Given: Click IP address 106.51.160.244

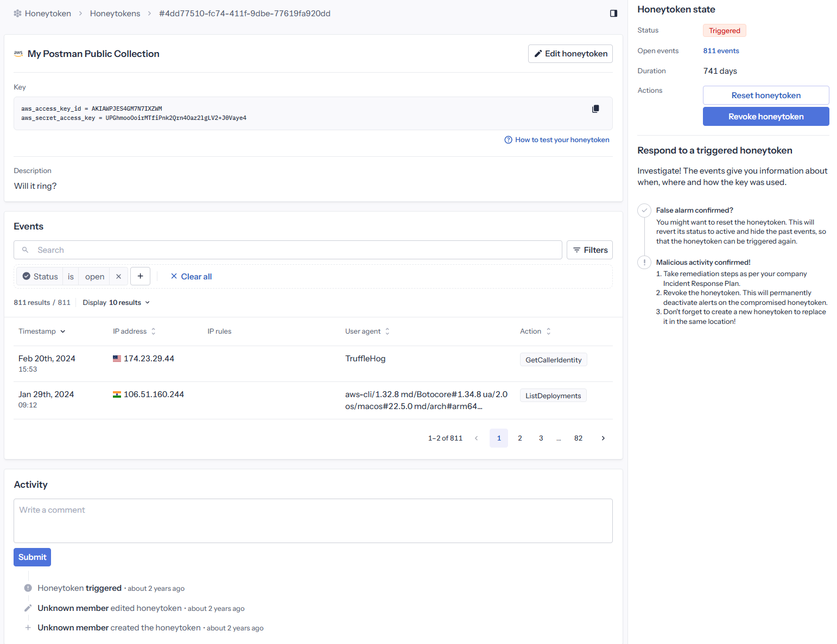Looking at the screenshot, I should (x=154, y=394).
